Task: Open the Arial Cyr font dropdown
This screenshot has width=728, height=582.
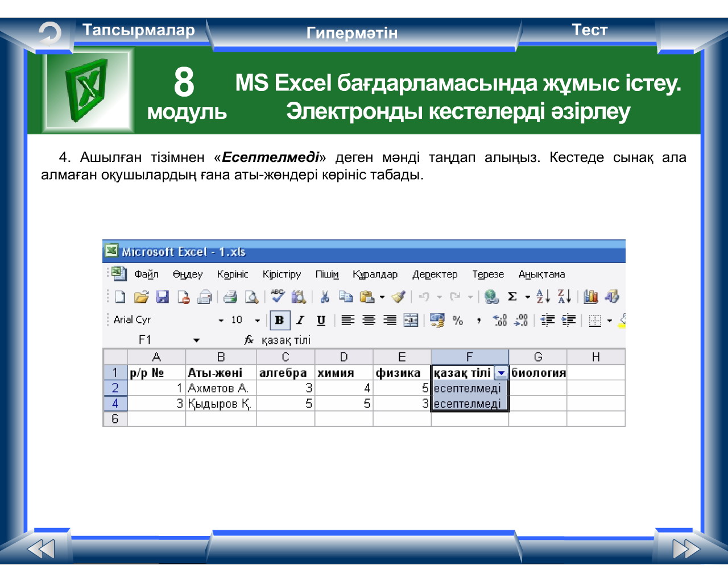Action: 221,321
